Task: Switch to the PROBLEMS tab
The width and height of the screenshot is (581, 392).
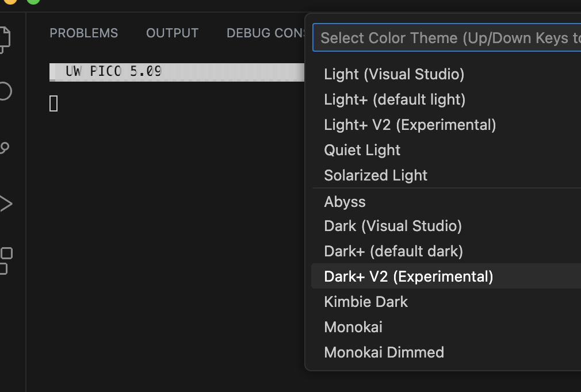Action: (x=83, y=33)
